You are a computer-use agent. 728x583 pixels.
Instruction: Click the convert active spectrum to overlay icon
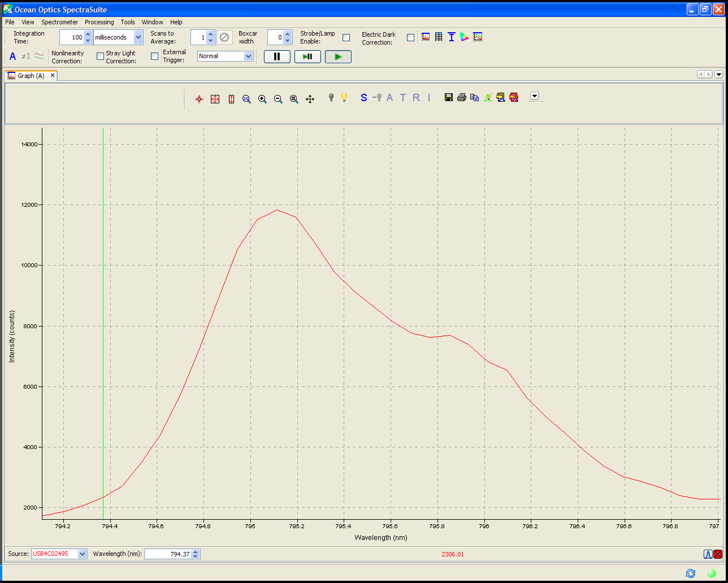tap(501, 98)
